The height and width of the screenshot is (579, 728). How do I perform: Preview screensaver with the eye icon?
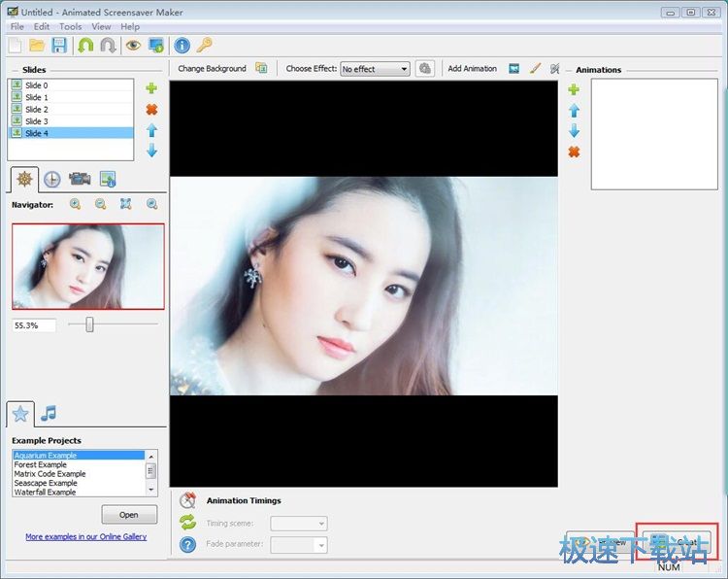pos(133,45)
